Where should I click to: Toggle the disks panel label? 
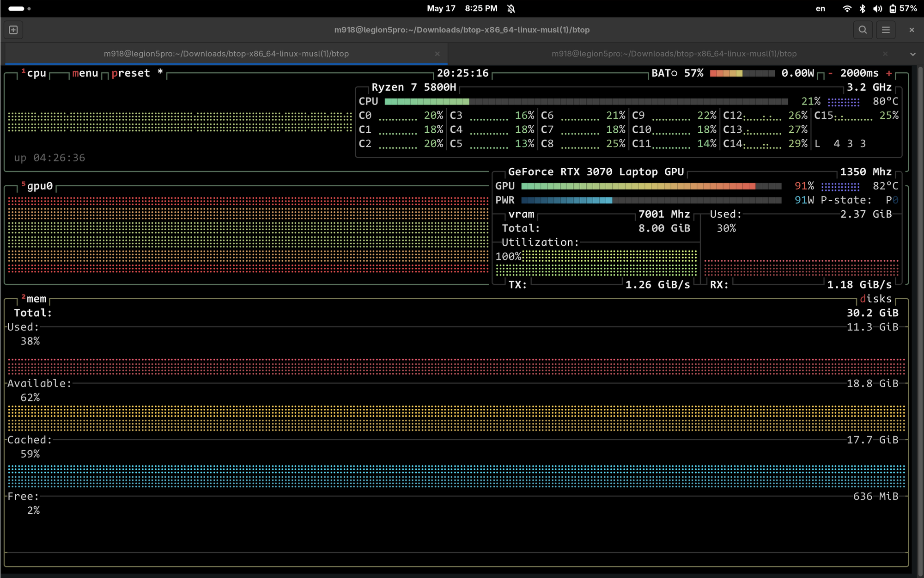[x=876, y=299]
